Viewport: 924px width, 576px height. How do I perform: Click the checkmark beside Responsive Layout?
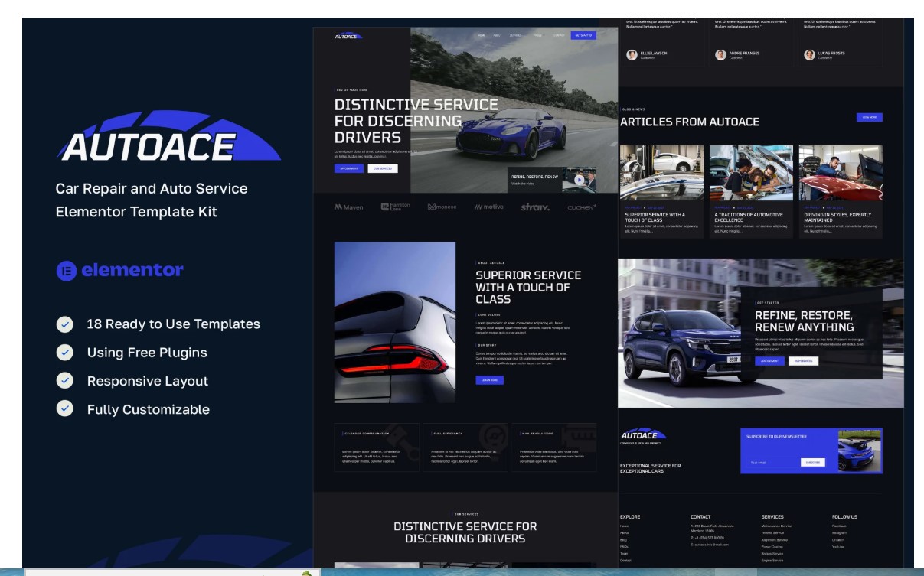65,381
